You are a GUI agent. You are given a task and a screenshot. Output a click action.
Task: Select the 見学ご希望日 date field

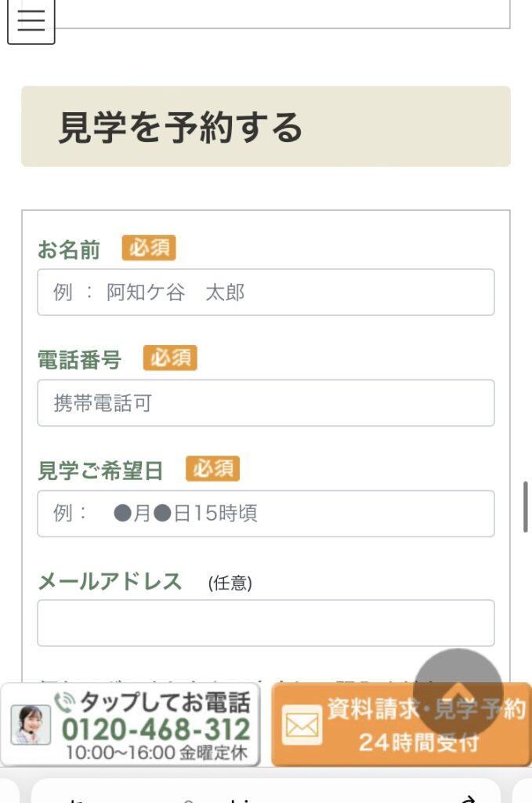click(x=266, y=513)
